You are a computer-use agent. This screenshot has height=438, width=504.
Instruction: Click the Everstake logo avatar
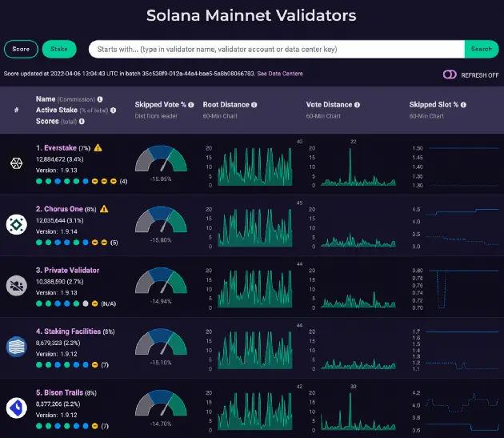(16, 163)
